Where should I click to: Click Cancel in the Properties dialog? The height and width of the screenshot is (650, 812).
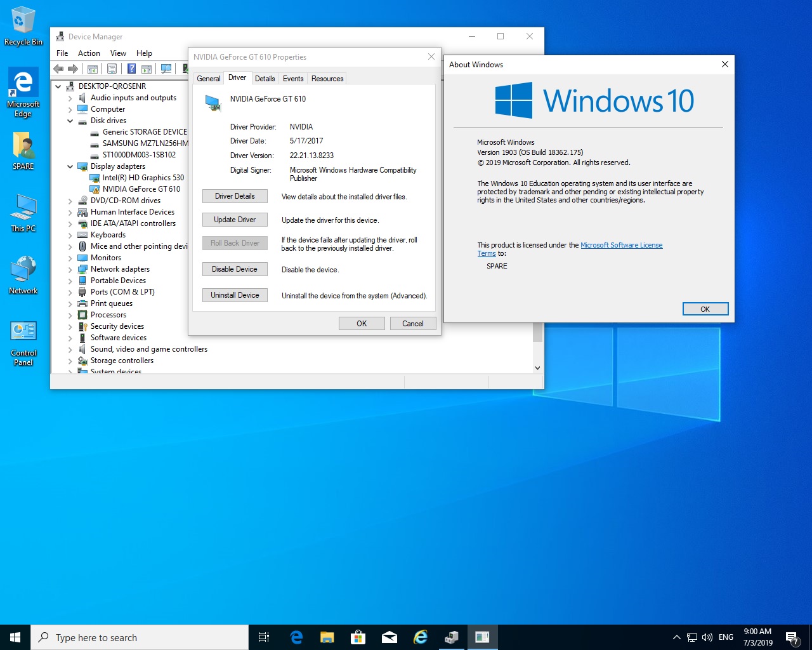(412, 324)
